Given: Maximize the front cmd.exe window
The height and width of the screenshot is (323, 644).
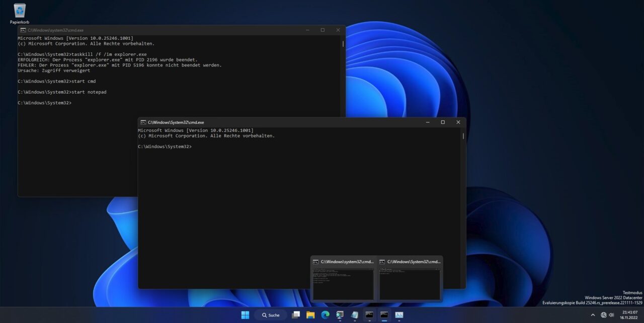Looking at the screenshot, I should tap(443, 122).
